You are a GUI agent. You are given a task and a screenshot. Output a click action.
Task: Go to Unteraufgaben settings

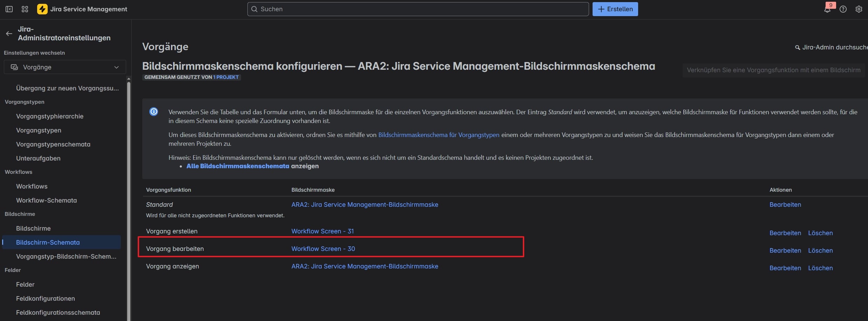coord(38,158)
